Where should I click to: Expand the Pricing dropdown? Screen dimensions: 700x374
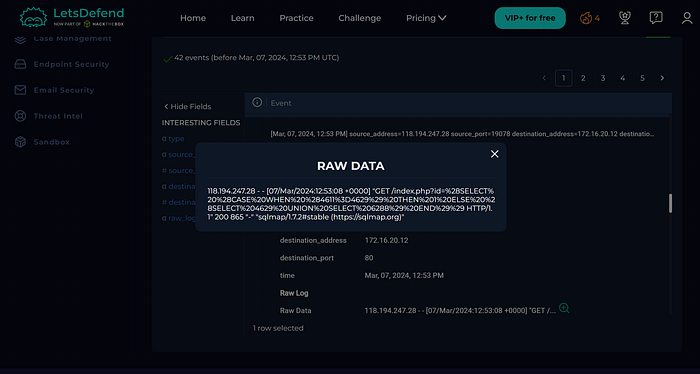pos(426,18)
